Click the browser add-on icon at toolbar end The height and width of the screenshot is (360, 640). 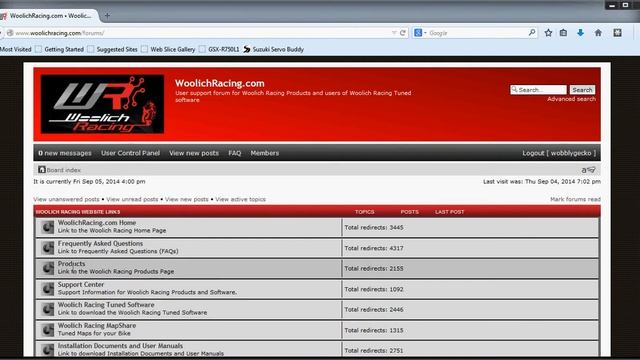tap(617, 33)
